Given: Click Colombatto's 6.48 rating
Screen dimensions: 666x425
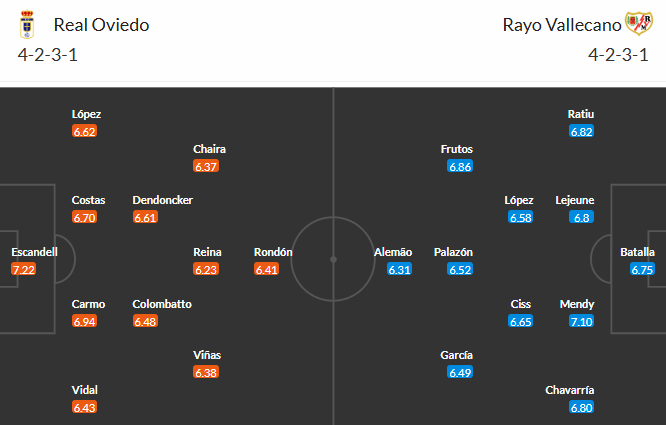Looking at the screenshot, I should [x=145, y=322].
